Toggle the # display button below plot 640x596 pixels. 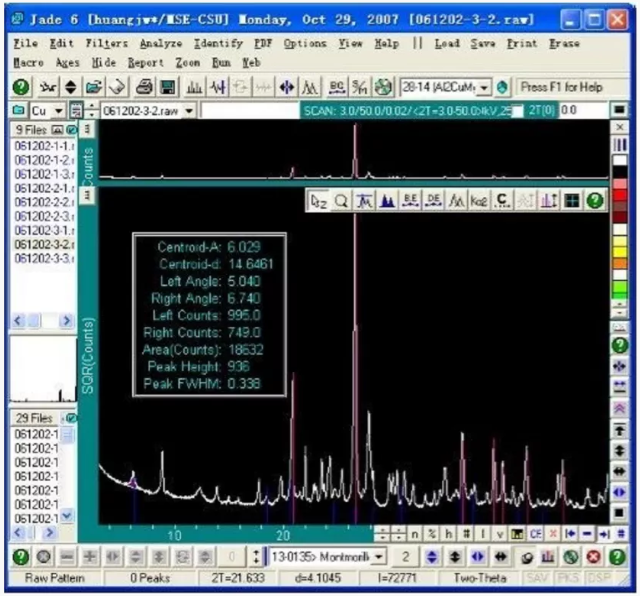(466, 534)
